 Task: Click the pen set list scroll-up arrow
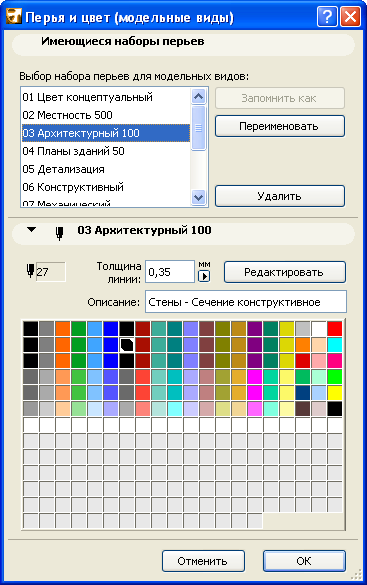pyautogui.click(x=198, y=97)
